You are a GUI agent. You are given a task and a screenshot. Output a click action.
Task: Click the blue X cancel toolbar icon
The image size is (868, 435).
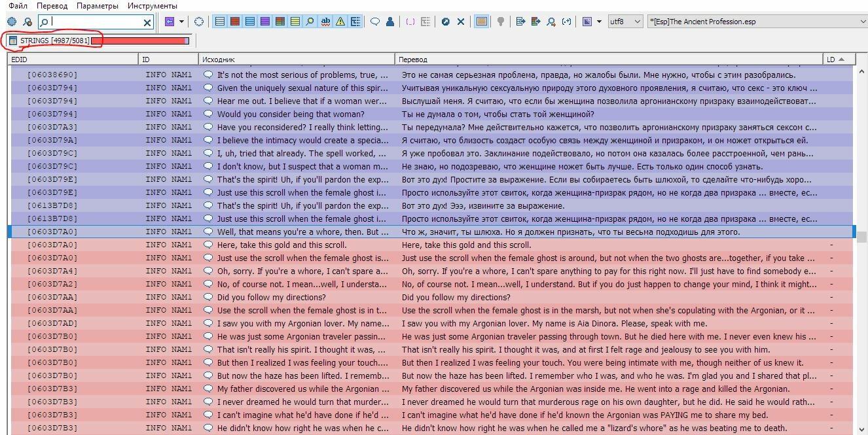pos(461,22)
